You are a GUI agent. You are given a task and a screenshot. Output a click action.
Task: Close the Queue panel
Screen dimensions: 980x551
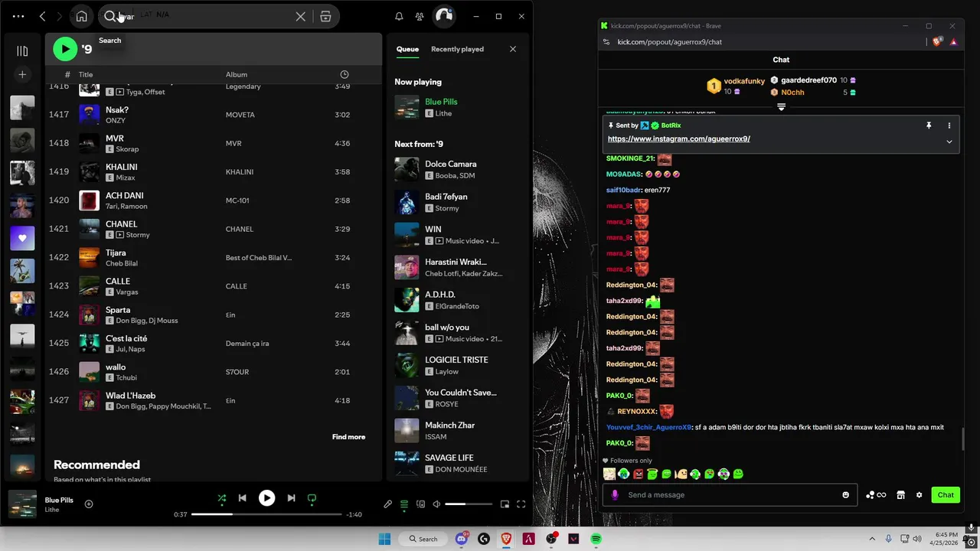point(513,49)
